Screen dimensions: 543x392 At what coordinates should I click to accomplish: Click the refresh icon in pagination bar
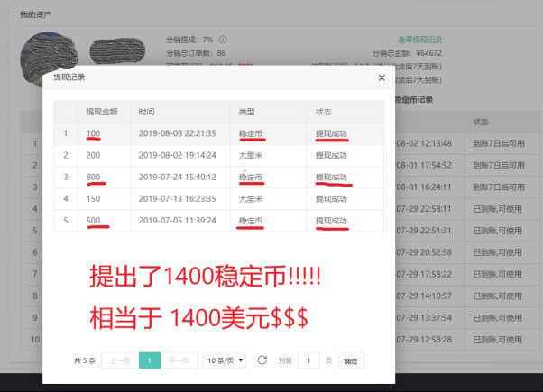click(262, 360)
